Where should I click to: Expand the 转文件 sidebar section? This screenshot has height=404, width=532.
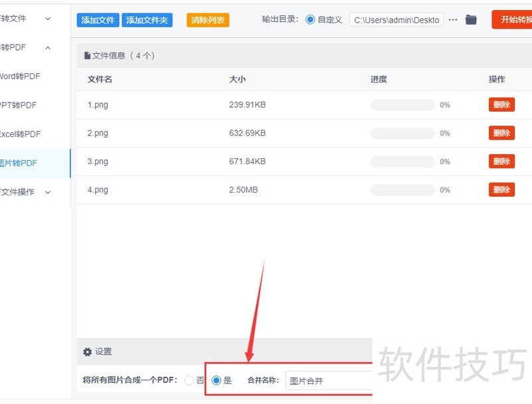pyautogui.click(x=48, y=19)
